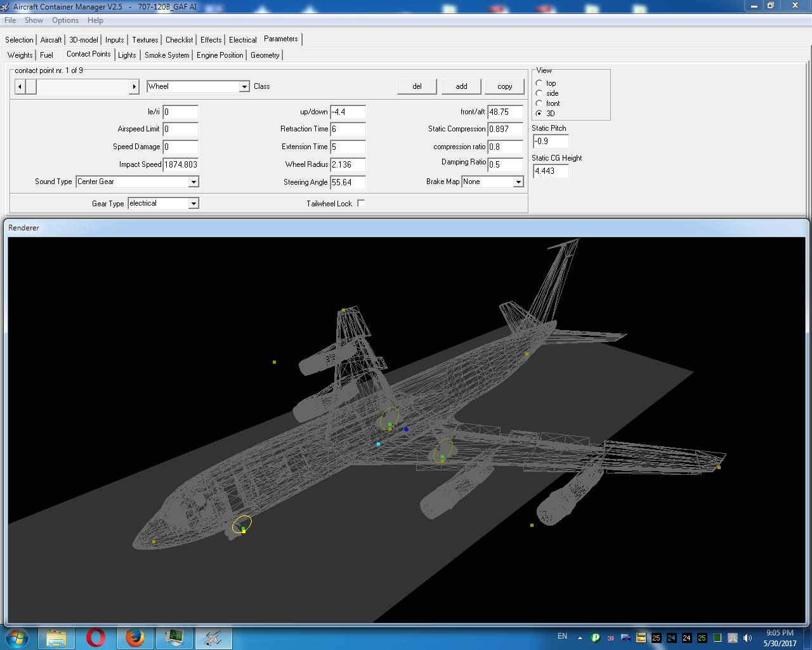Switch to the Engine Position tab
The height and width of the screenshot is (650, 812).
point(219,55)
